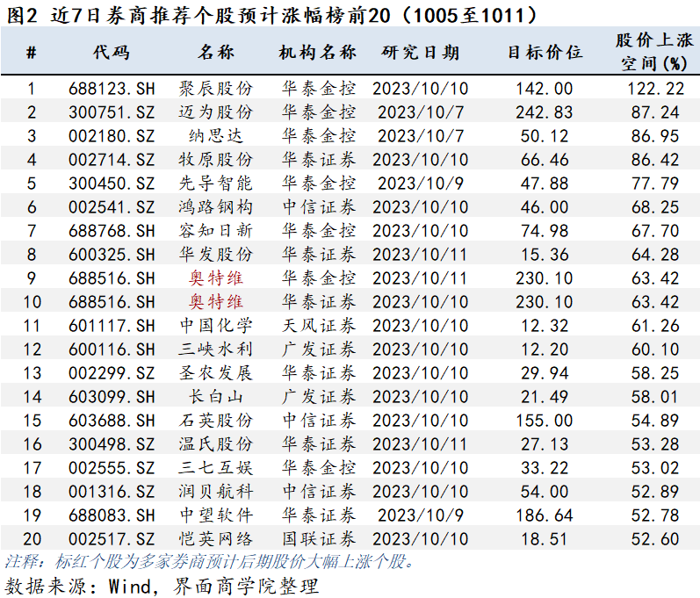The height and width of the screenshot is (598, 700).
Task: Click the 机构名称 column header
Action: click(x=318, y=53)
